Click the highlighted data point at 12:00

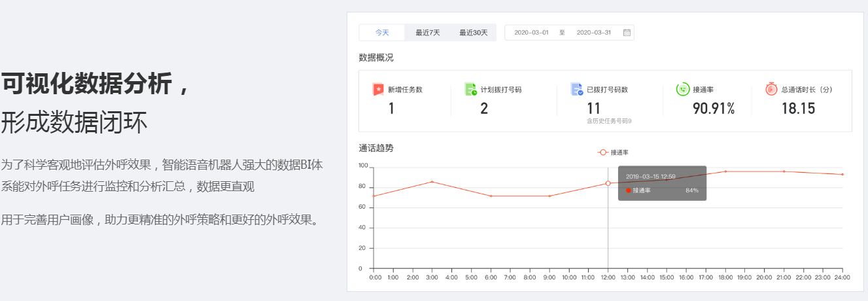[x=608, y=183]
